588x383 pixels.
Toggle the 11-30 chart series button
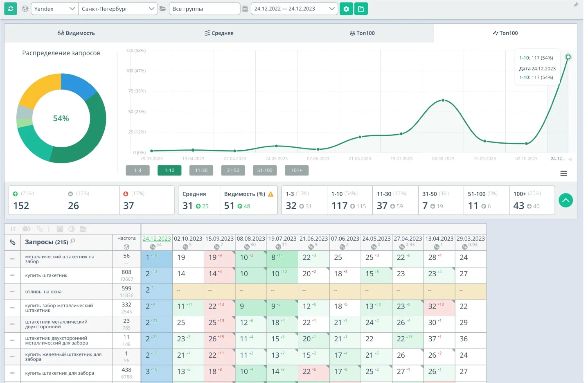click(201, 170)
